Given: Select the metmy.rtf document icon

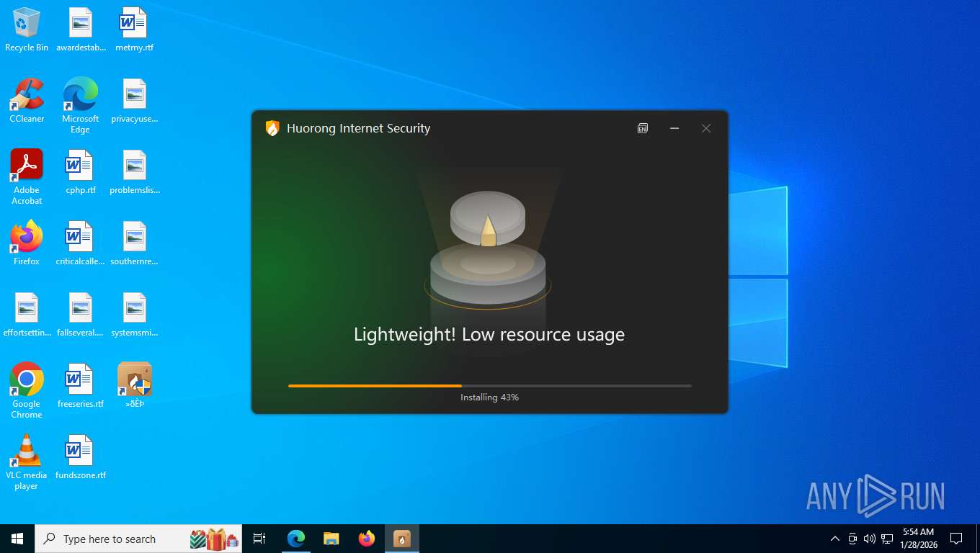Looking at the screenshot, I should click(135, 30).
